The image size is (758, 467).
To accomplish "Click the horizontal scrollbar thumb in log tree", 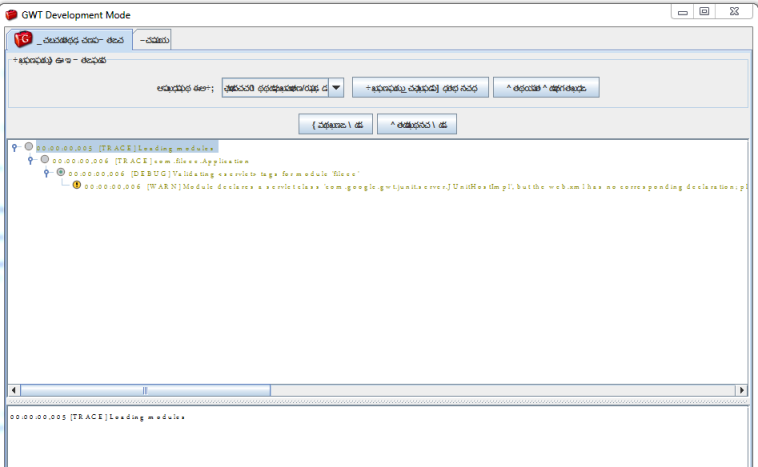I will point(146,389).
